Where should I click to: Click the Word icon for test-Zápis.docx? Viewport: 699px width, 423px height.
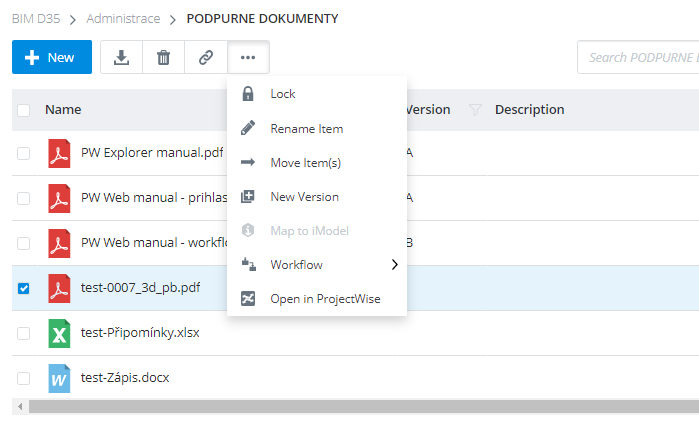[59, 378]
